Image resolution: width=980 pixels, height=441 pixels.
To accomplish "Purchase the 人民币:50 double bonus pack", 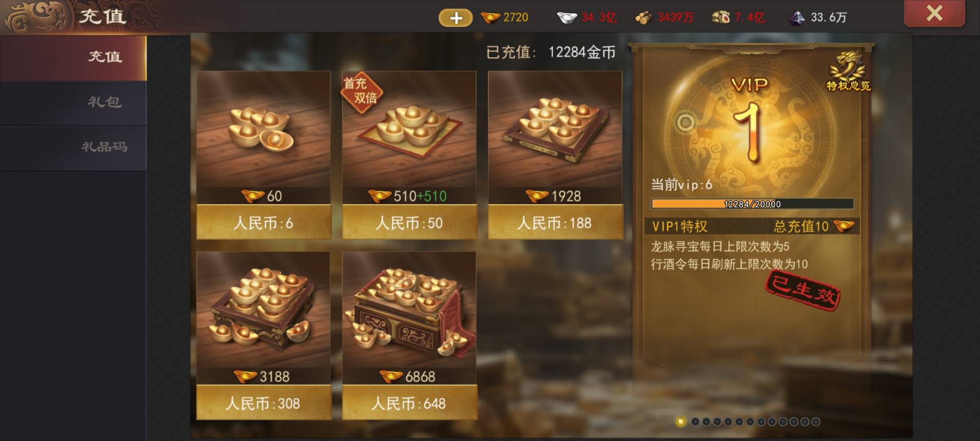I will point(409,223).
